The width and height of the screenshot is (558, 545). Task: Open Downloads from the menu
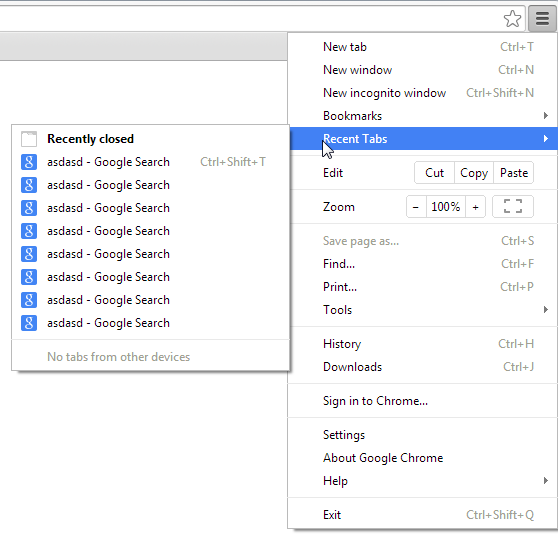[423, 367]
